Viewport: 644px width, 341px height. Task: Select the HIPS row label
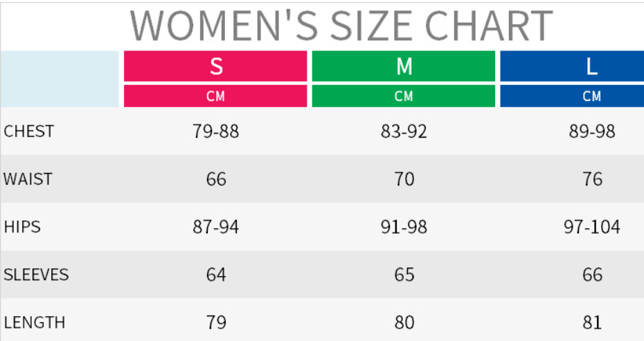(22, 226)
